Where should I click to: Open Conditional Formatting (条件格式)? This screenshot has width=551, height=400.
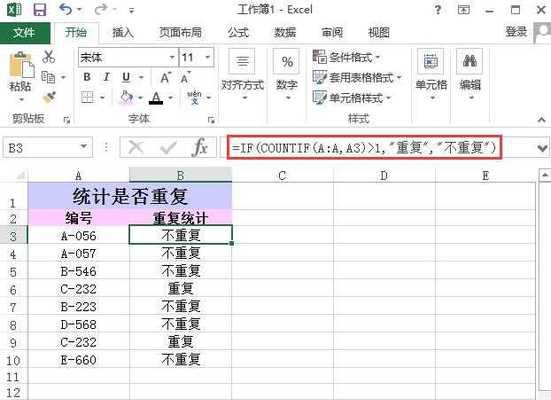pyautogui.click(x=346, y=57)
